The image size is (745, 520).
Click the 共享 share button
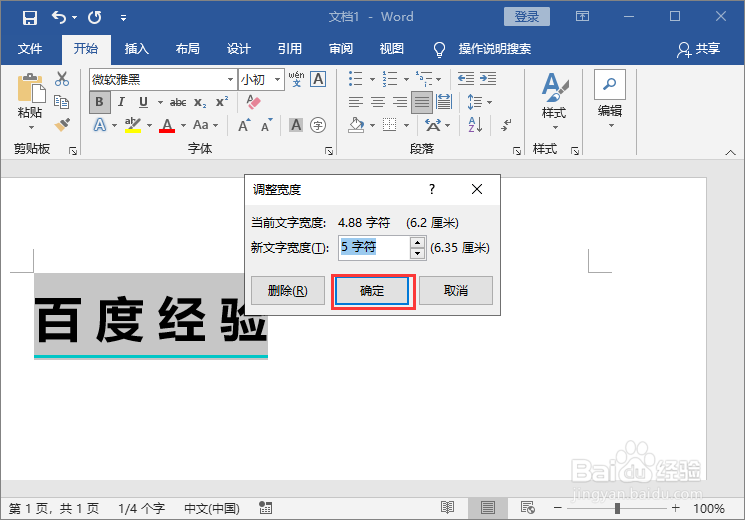pyautogui.click(x=699, y=48)
